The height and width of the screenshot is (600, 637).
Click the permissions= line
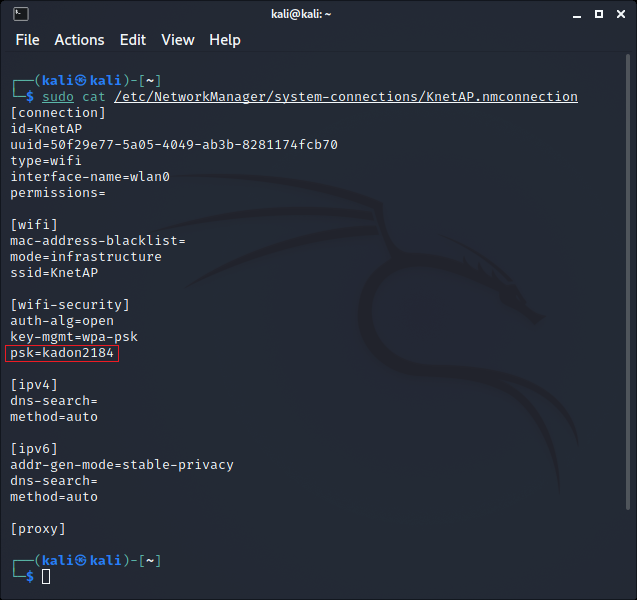pyautogui.click(x=58, y=193)
